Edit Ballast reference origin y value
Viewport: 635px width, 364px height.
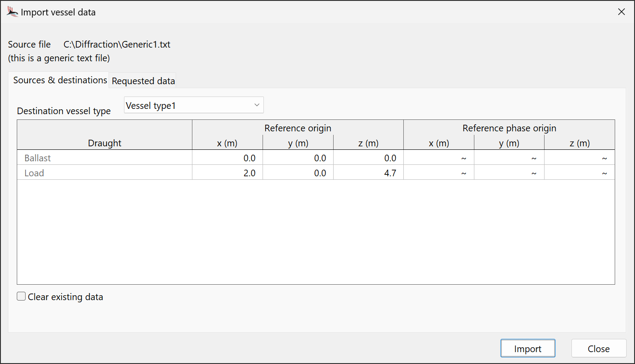pyautogui.click(x=298, y=158)
